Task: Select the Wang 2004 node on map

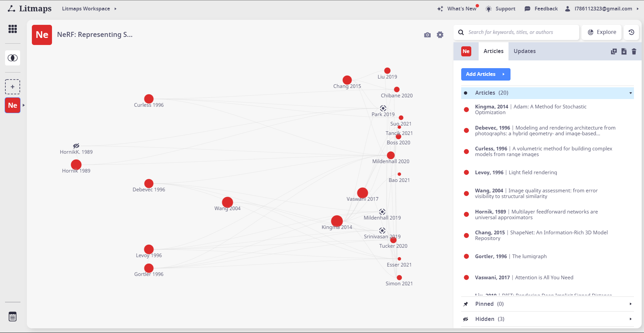Action: [227, 202]
